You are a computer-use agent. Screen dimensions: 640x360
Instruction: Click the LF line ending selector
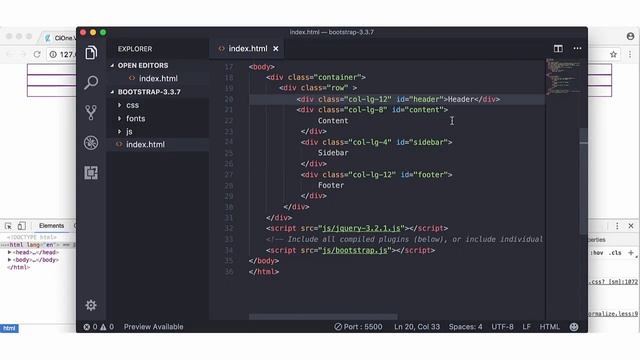click(x=527, y=327)
